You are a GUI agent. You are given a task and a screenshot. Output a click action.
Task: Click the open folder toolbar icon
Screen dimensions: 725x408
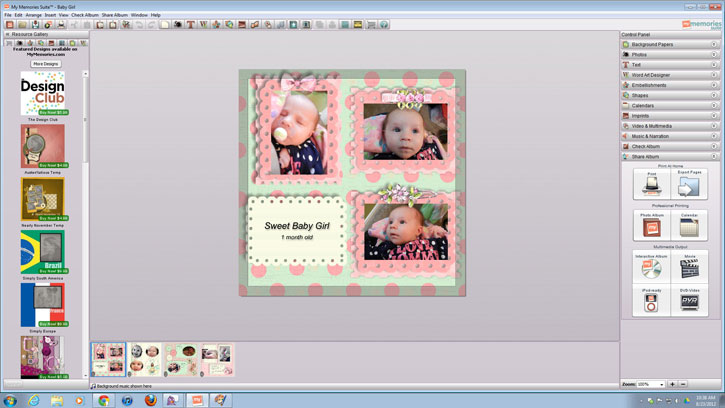[x=22, y=25]
